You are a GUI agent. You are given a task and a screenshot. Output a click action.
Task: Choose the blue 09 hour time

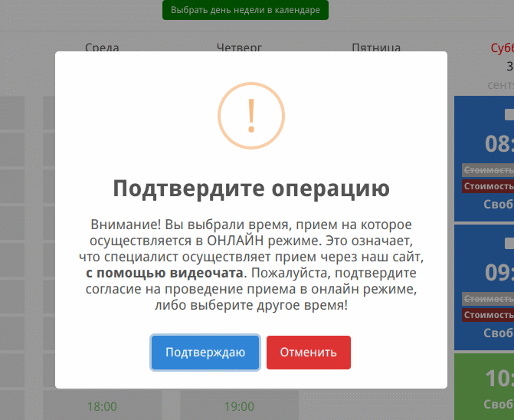[x=499, y=273]
